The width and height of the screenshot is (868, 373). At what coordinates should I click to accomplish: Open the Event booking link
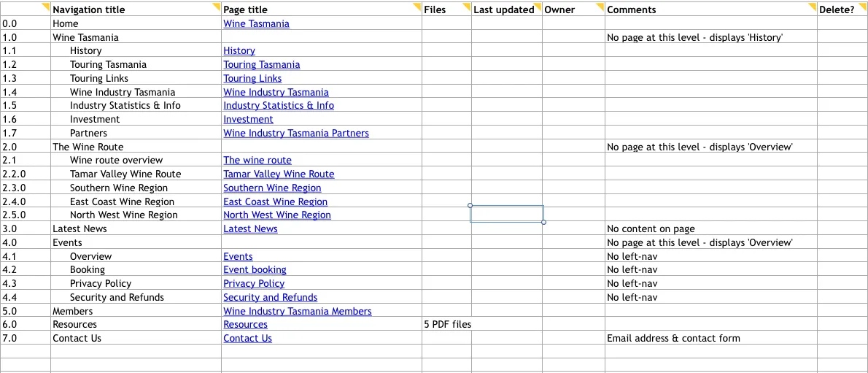(255, 270)
